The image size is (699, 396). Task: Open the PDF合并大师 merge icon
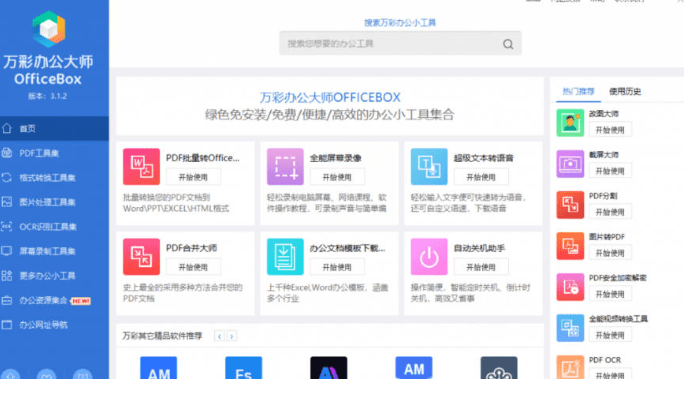pyautogui.click(x=141, y=257)
